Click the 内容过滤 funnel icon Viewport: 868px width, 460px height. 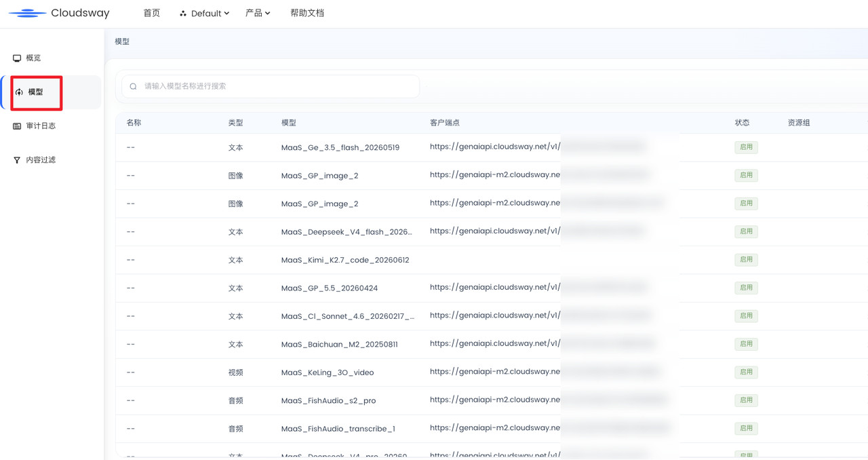[x=17, y=160]
